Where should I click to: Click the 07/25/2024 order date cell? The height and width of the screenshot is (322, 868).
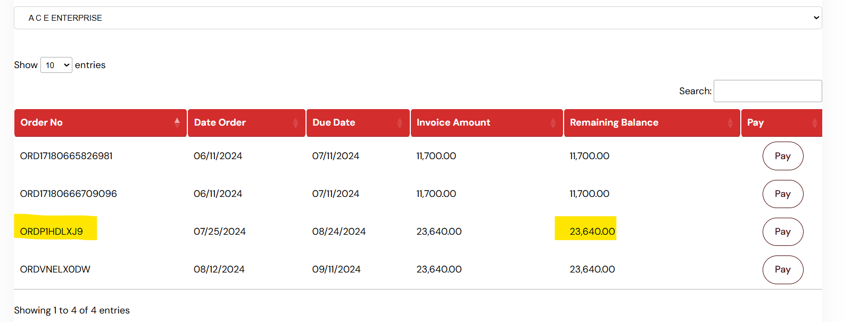[x=220, y=232]
